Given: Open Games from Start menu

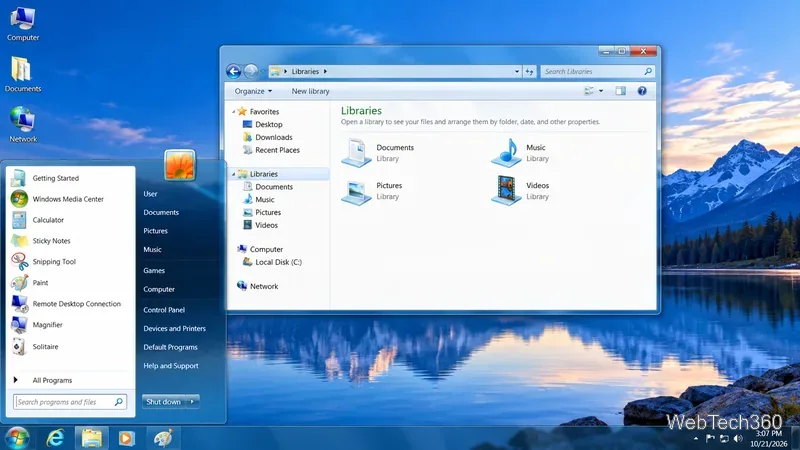Looking at the screenshot, I should click(x=154, y=270).
